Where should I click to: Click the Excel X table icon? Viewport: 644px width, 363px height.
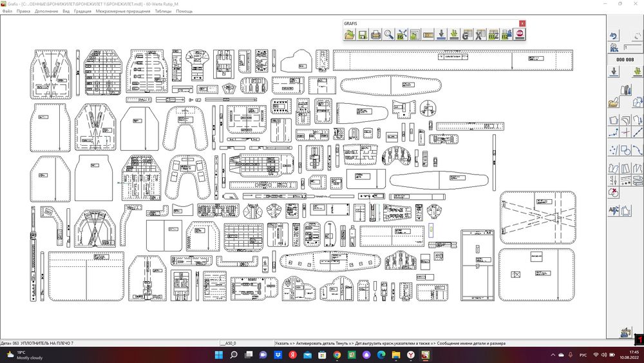[480, 34]
